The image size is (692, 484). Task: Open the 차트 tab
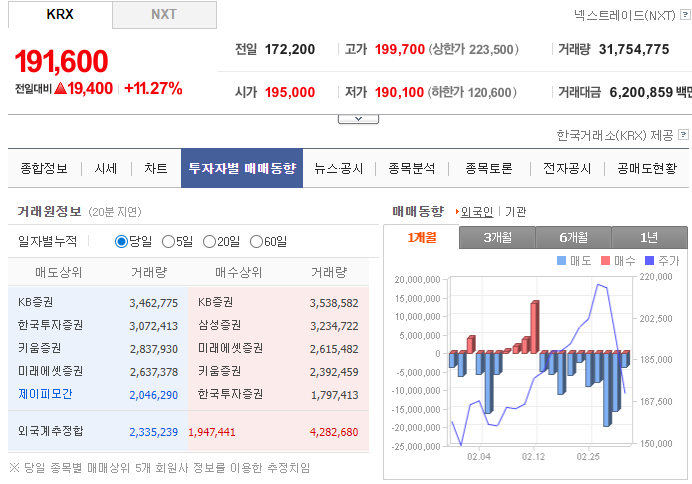click(x=155, y=169)
